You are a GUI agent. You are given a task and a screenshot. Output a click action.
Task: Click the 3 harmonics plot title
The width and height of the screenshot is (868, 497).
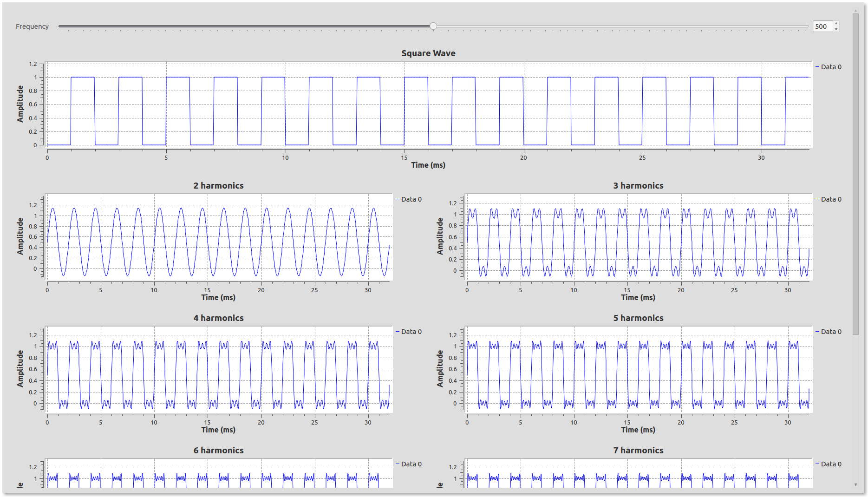point(638,186)
